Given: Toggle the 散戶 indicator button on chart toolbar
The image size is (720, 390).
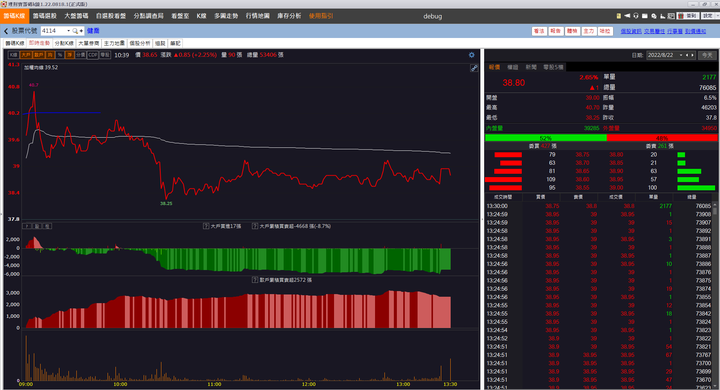Looking at the screenshot, I should [x=39, y=55].
